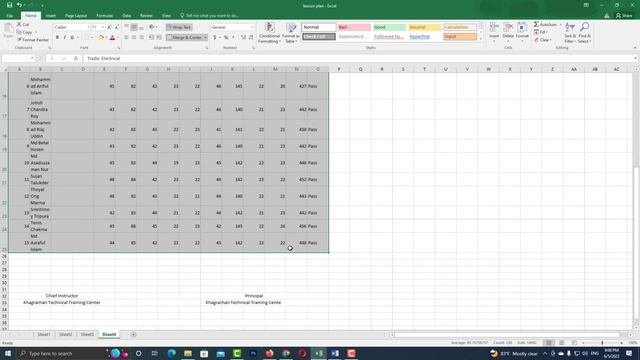Apply the Good cell style

click(x=389, y=27)
